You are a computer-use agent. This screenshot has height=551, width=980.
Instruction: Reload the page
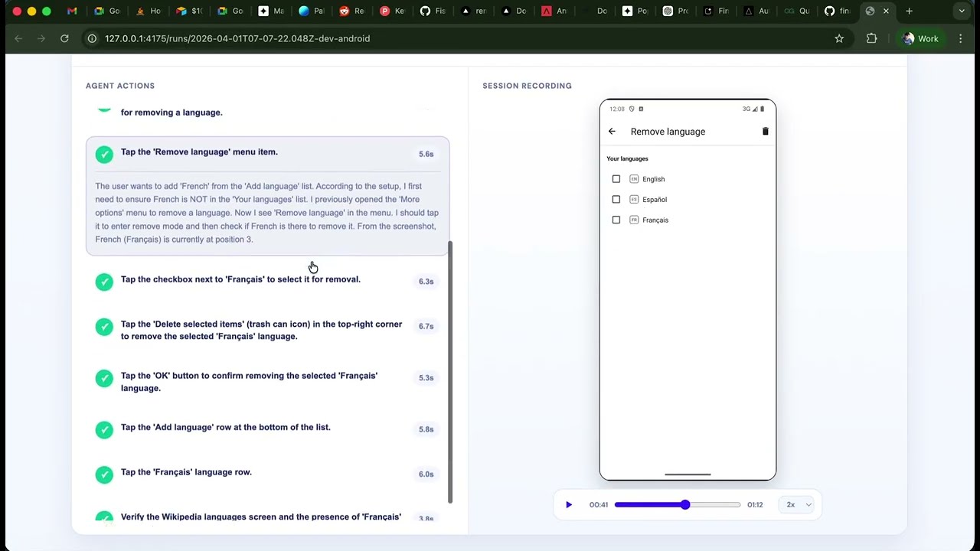pyautogui.click(x=64, y=38)
